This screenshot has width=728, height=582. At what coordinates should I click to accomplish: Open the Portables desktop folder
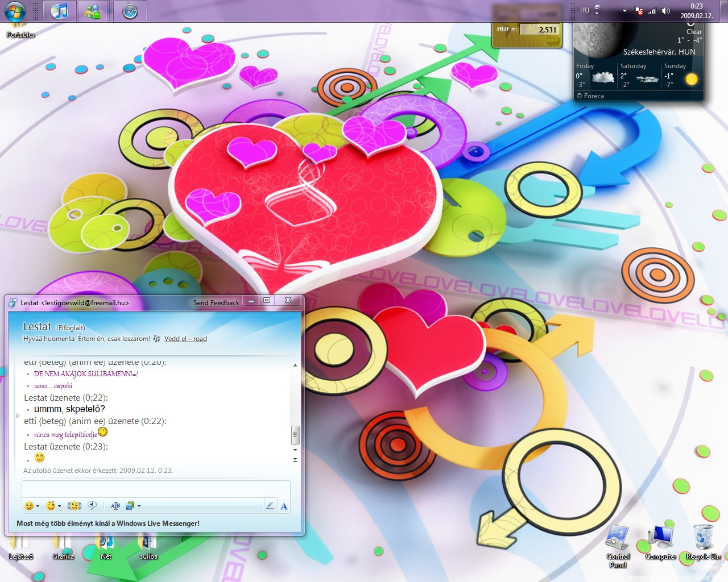point(20,30)
